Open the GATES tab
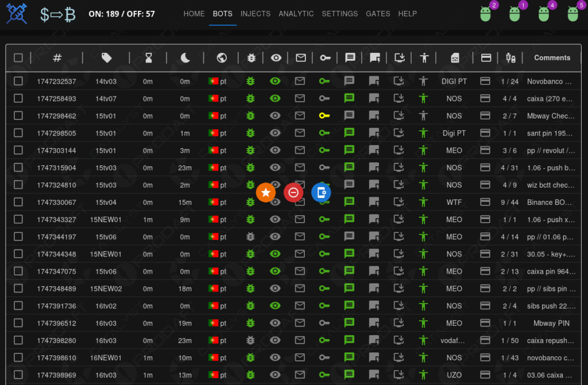The image size is (588, 385). coord(378,14)
